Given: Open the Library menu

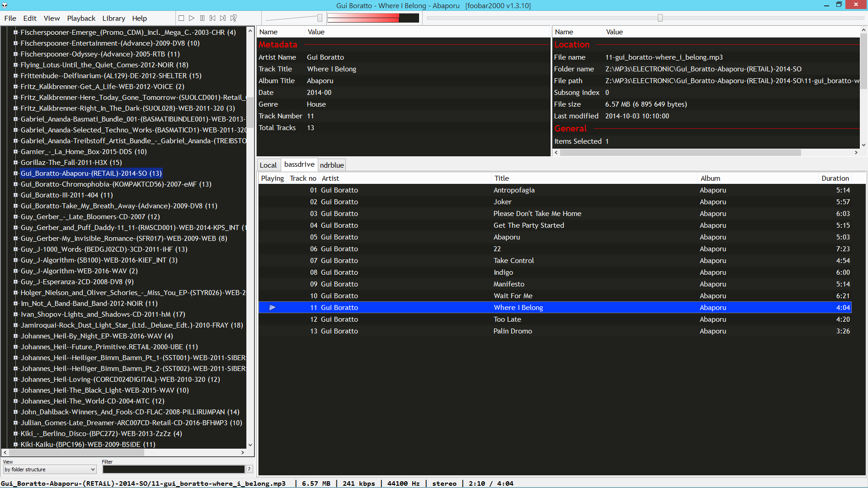Looking at the screenshot, I should click(x=113, y=19).
